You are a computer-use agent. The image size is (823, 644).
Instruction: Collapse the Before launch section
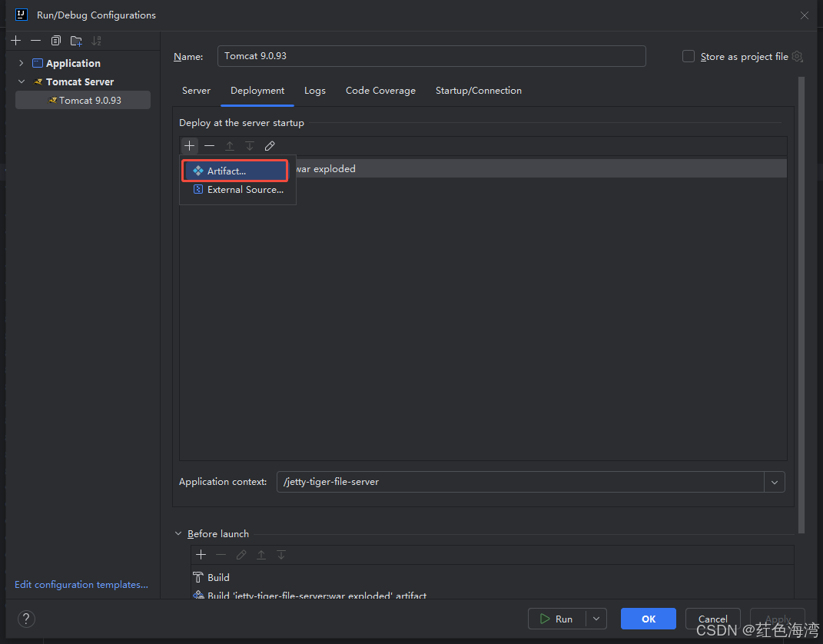pos(179,534)
